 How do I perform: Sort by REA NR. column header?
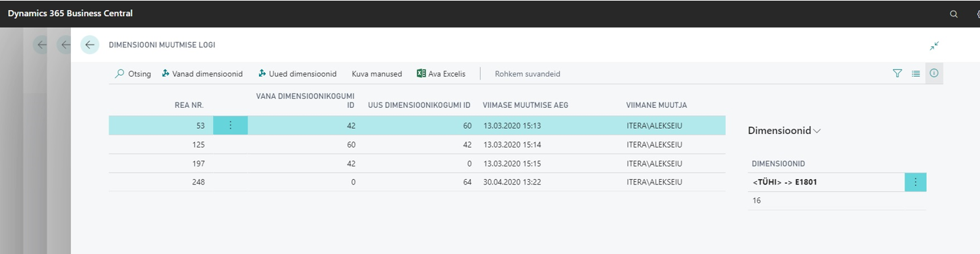tap(189, 105)
